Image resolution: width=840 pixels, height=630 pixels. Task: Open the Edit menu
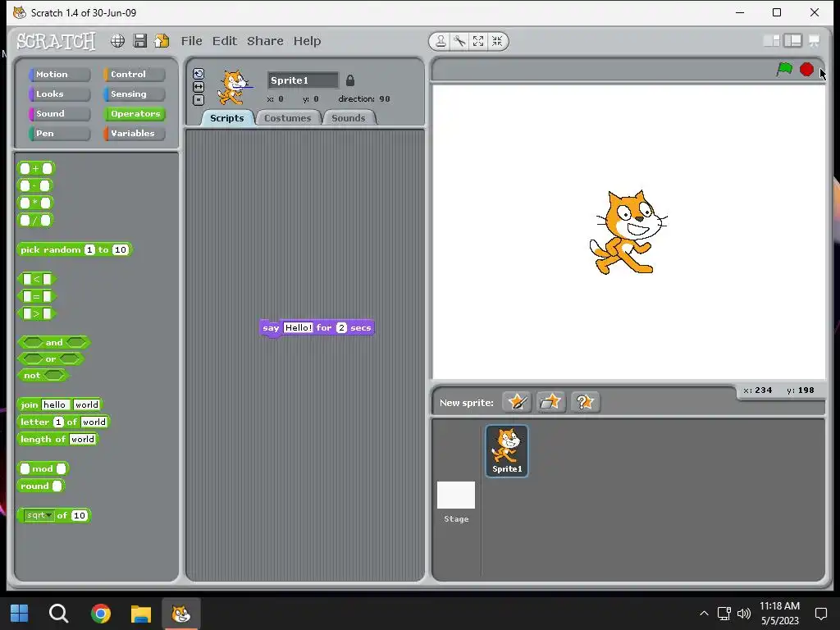225,41
